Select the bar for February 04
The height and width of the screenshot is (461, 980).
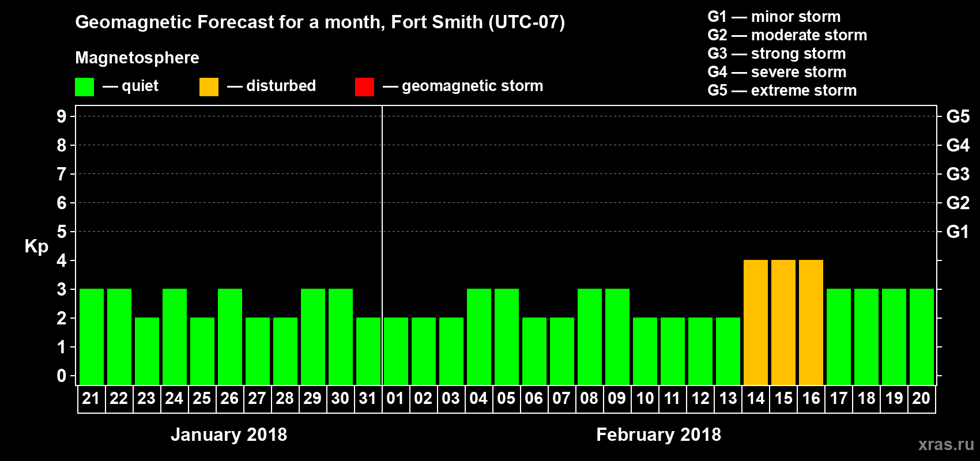coord(479,337)
